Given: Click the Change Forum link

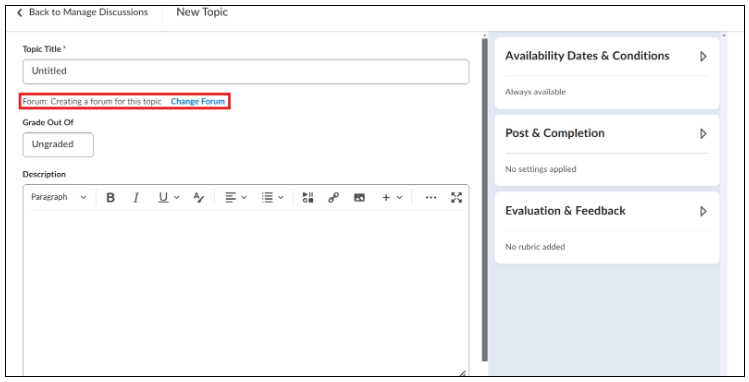Looking at the screenshot, I should [198, 101].
